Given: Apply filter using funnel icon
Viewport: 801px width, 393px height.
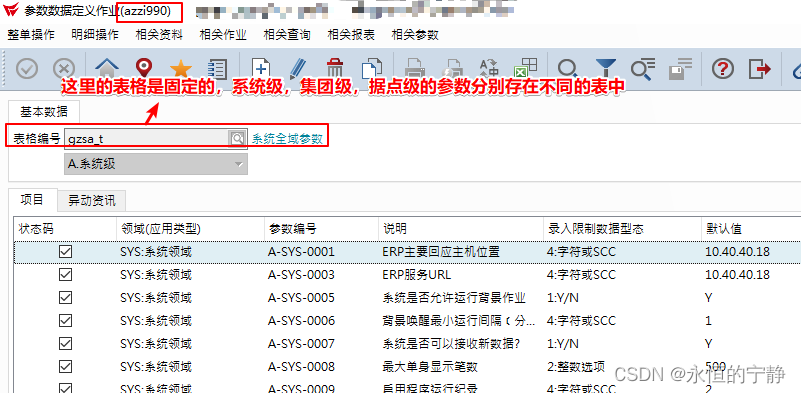Looking at the screenshot, I should [606, 68].
